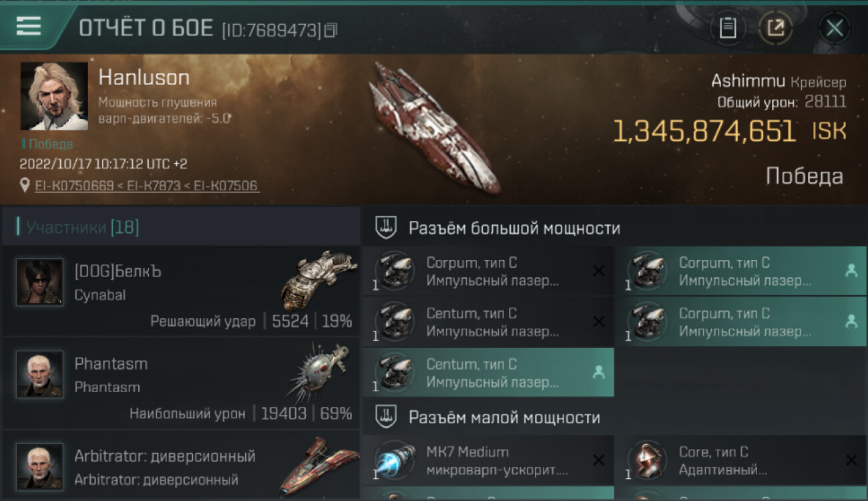
Task: Click the low power slot header icon
Action: 387,417
